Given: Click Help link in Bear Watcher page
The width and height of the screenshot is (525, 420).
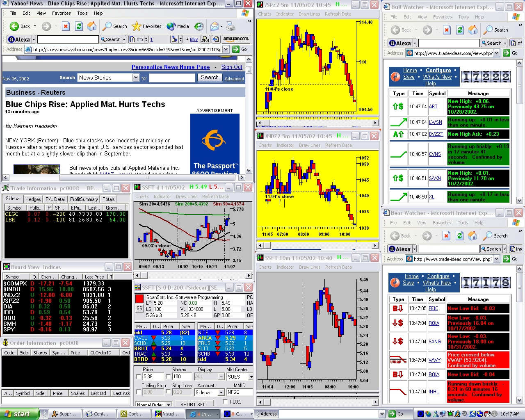Looking at the screenshot, I should [x=430, y=289].
